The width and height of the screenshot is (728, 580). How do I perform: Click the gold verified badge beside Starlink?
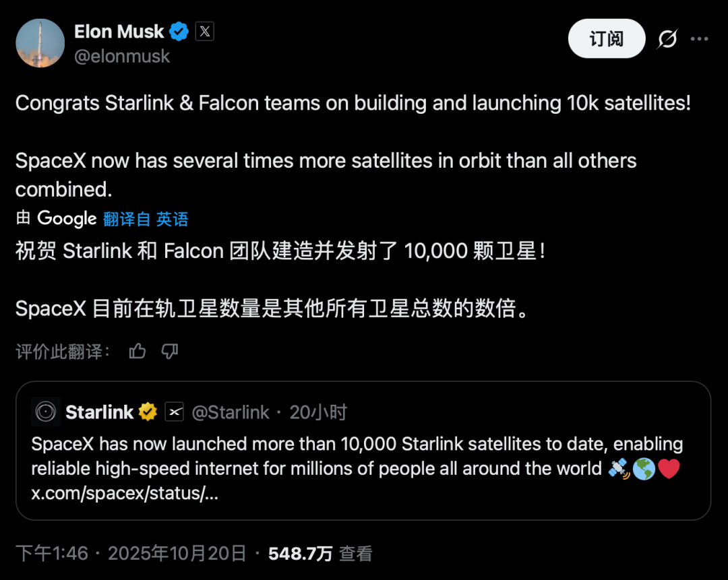(x=148, y=412)
